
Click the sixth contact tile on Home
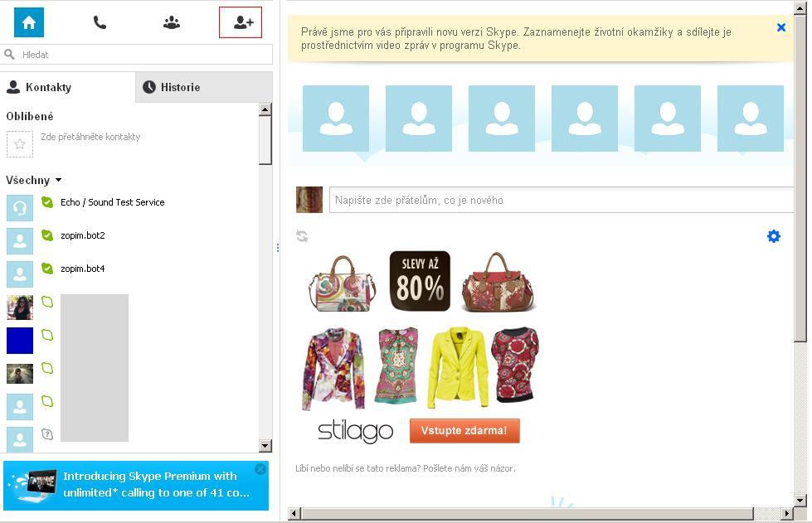(751, 119)
